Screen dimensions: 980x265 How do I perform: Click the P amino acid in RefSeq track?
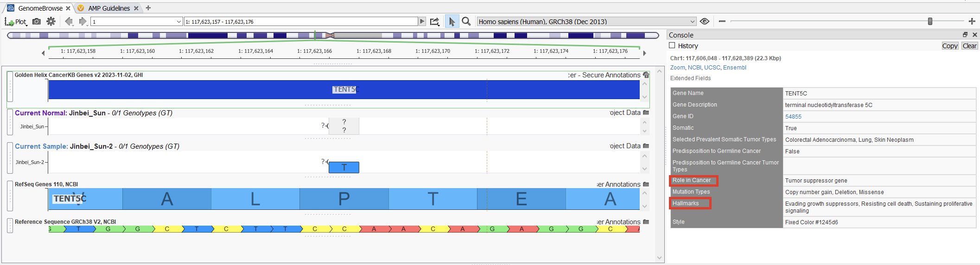point(344,199)
